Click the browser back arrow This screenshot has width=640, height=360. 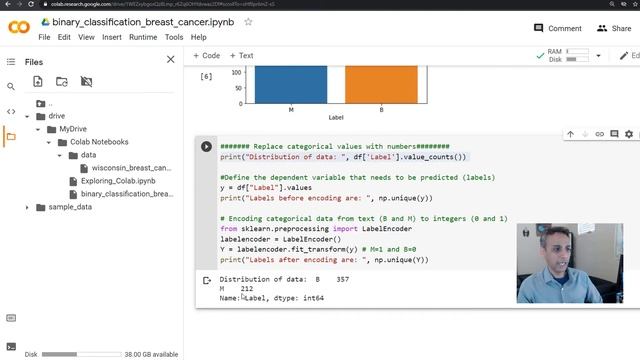click(x=7, y=4)
